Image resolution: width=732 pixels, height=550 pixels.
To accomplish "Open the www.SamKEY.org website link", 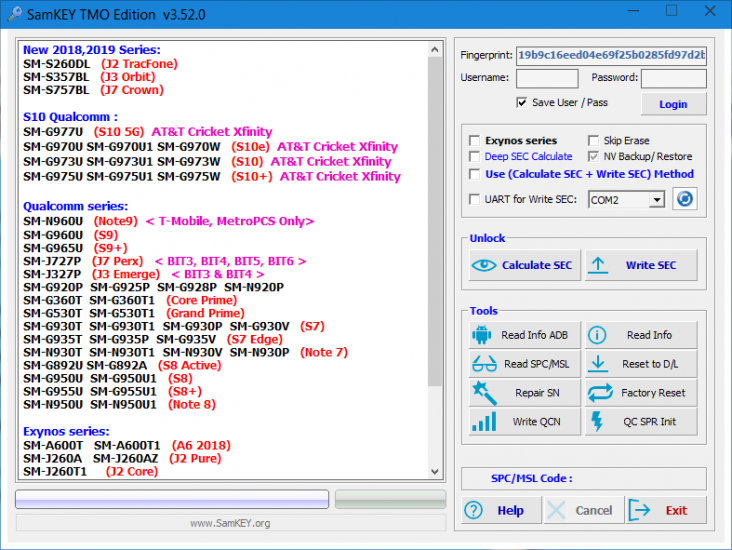I will [230, 523].
